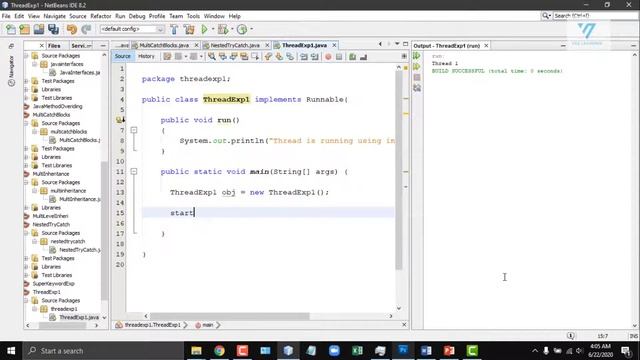Toggle Next Bookmark icon in editor toolbar
Image resolution: width=640 pixels, height=360 pixels.
[x=279, y=57]
